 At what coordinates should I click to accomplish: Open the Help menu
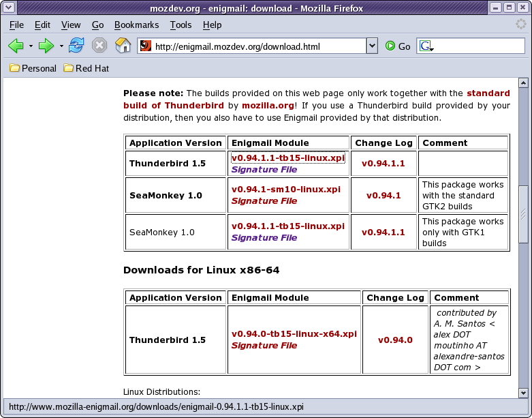click(x=212, y=25)
